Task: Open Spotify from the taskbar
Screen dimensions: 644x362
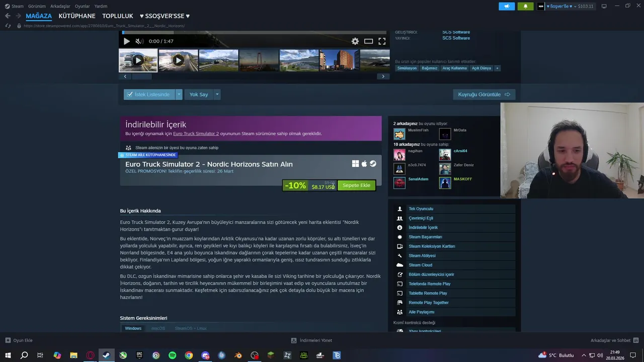Action: pos(172,355)
